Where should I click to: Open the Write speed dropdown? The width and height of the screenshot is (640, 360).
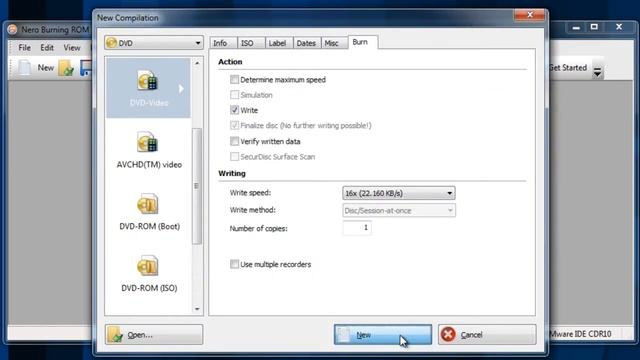399,193
